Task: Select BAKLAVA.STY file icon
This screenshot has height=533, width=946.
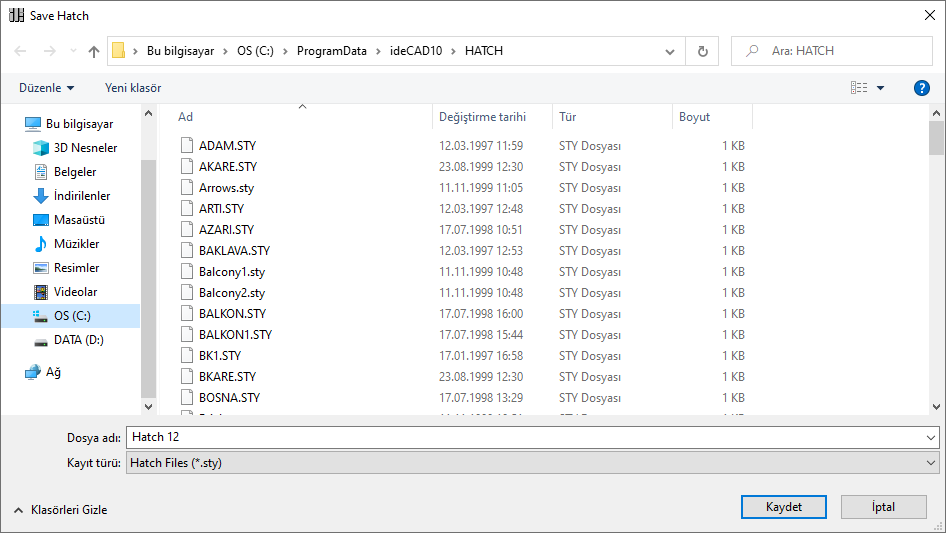Action: pos(187,251)
